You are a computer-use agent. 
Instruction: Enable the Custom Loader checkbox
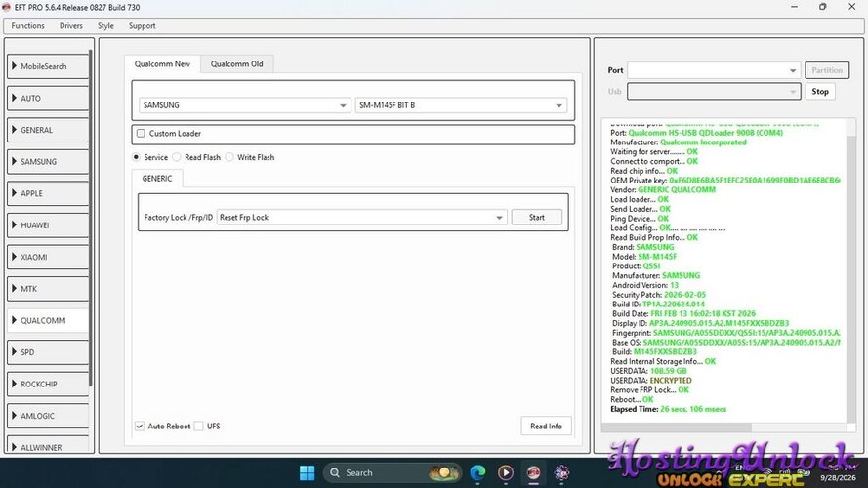[x=142, y=134]
